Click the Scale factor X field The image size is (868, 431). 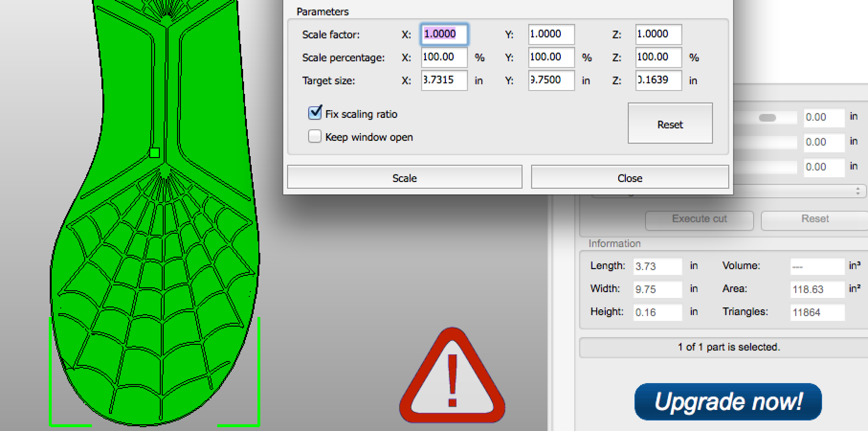point(444,34)
